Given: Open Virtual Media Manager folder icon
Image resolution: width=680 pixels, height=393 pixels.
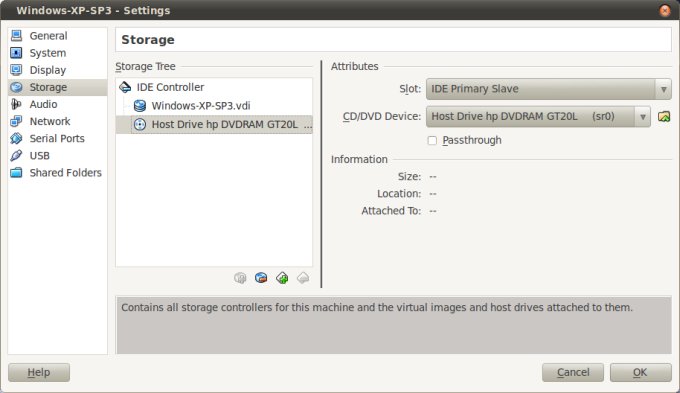Looking at the screenshot, I should [664, 117].
